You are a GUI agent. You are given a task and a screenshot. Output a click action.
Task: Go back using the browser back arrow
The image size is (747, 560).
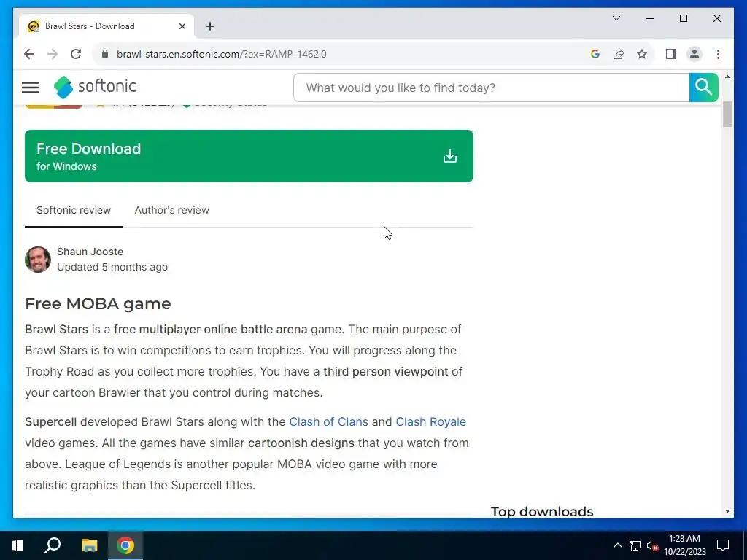coord(29,54)
